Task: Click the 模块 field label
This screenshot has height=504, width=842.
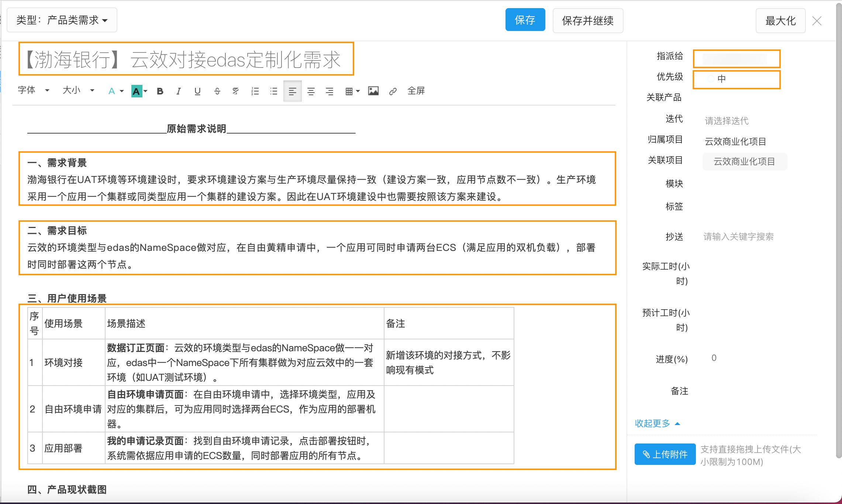Action: click(674, 183)
